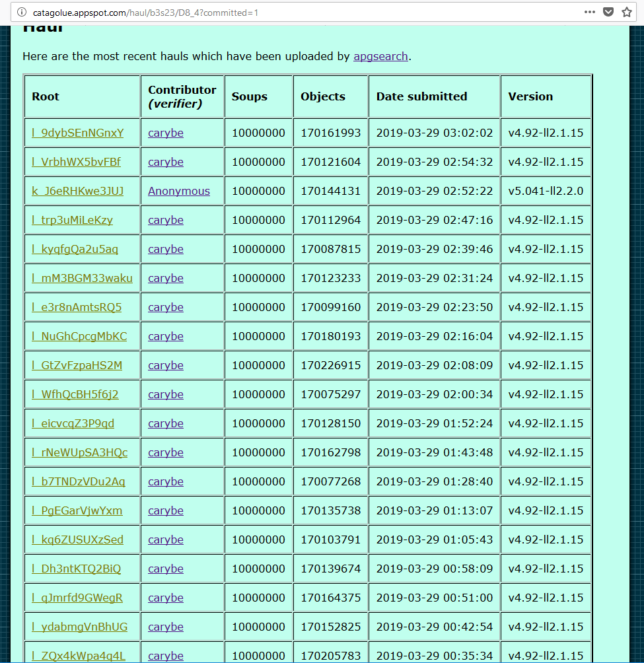Open carybe link in l_VrbhWX5bvFBf row

tap(166, 162)
